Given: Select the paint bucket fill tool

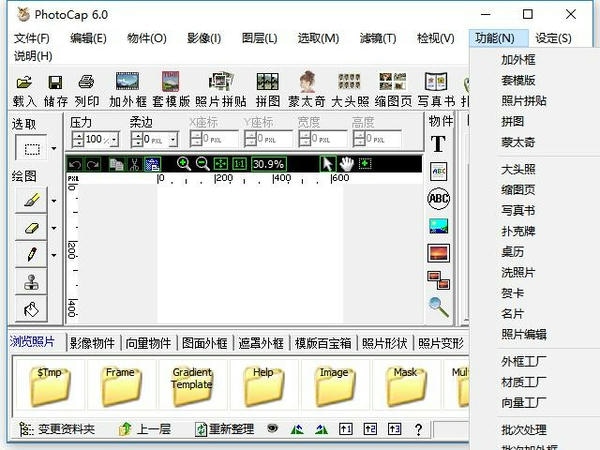Looking at the screenshot, I should click(x=31, y=309).
